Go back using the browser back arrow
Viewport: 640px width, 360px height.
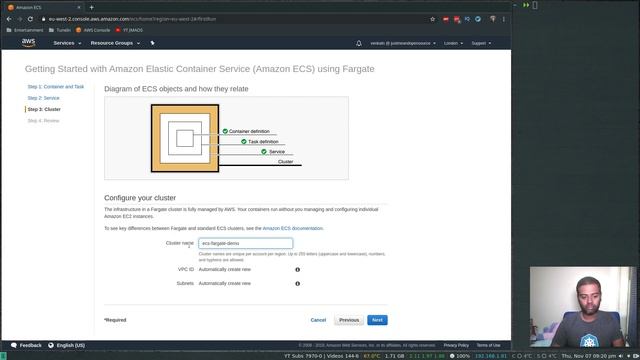pyautogui.click(x=9, y=19)
